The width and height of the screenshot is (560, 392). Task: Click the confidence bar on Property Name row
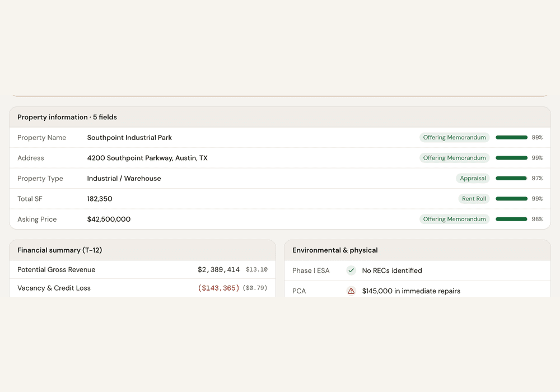pos(511,137)
